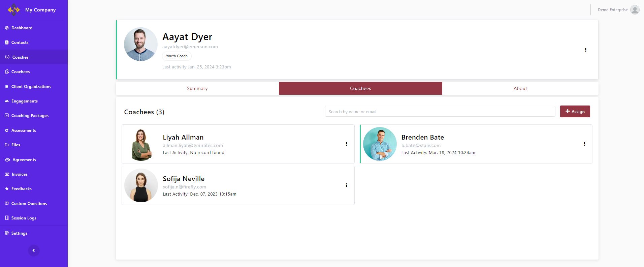644x267 pixels.
Task: Click the Files folder icon
Action: coord(7,145)
